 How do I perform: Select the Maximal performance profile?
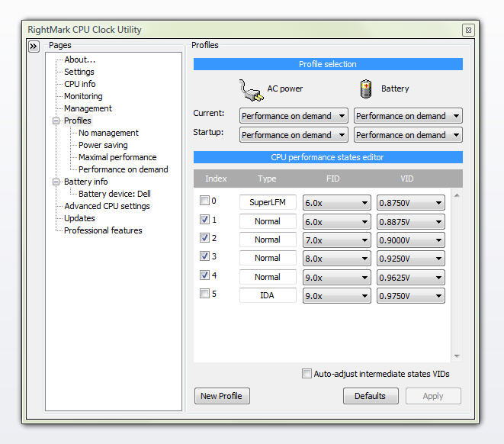point(117,158)
